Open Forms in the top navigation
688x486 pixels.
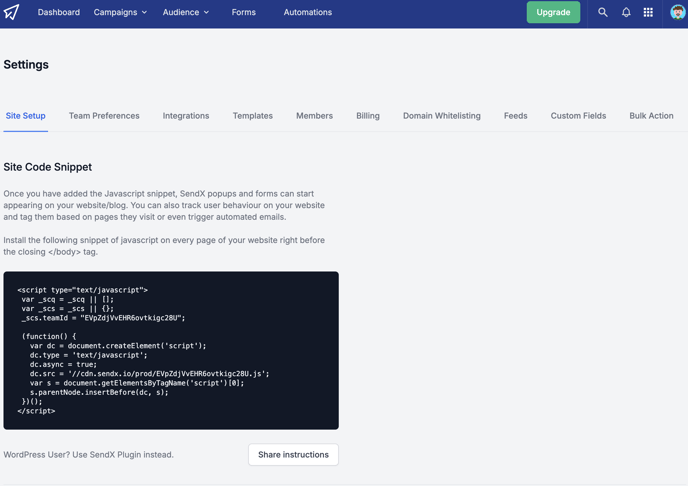(x=244, y=12)
